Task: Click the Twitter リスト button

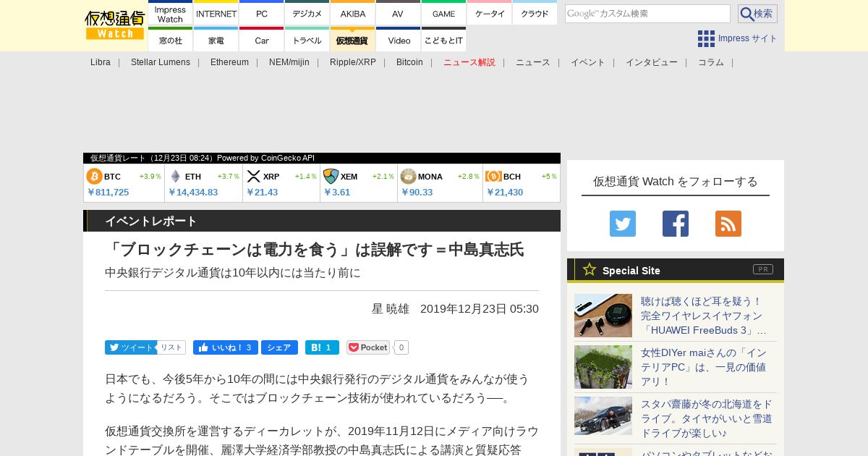Action: click(x=171, y=347)
